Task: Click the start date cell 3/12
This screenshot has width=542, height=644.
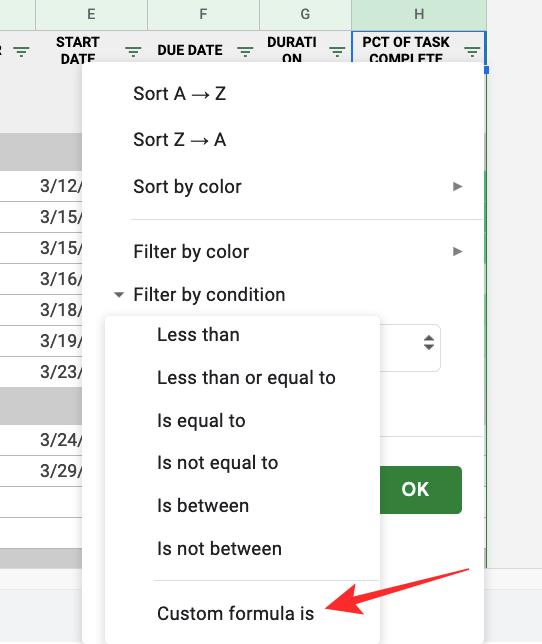Action: 60,186
